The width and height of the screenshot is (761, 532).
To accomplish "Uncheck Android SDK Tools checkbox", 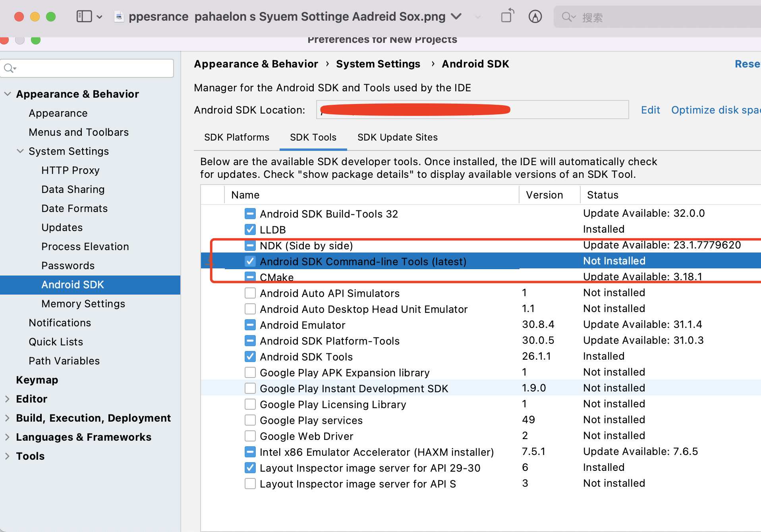I will pyautogui.click(x=250, y=357).
